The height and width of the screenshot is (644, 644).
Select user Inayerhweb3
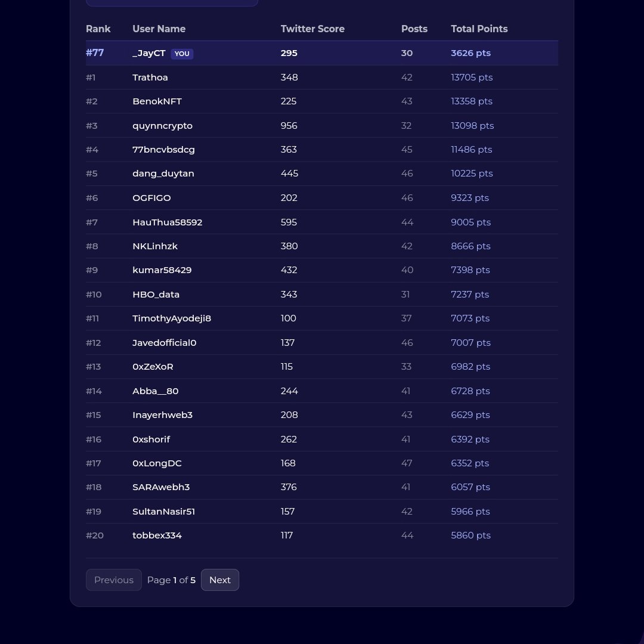point(162,415)
